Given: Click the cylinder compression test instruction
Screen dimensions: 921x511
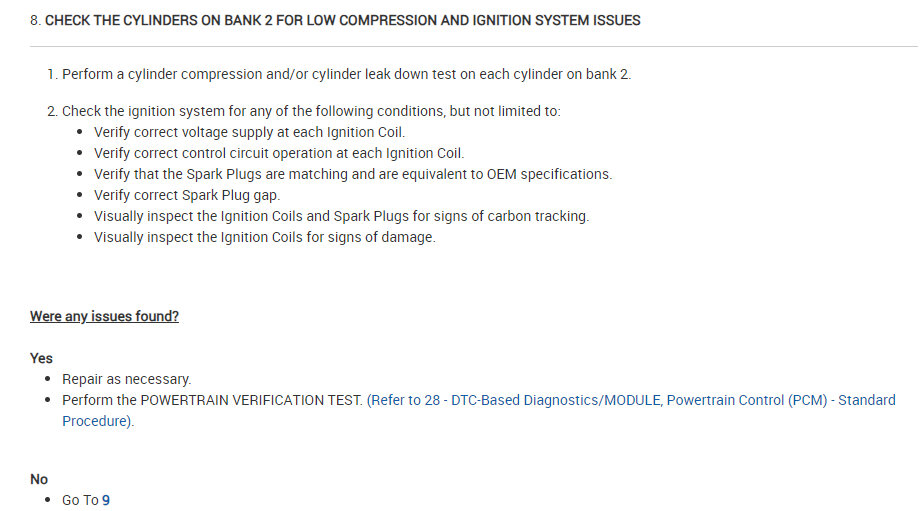Looking at the screenshot, I should click(x=346, y=74).
